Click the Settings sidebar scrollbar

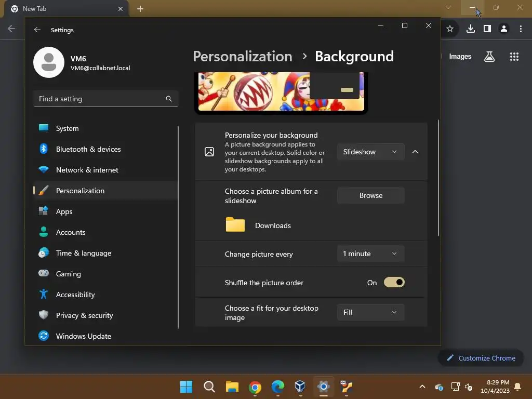point(178,228)
